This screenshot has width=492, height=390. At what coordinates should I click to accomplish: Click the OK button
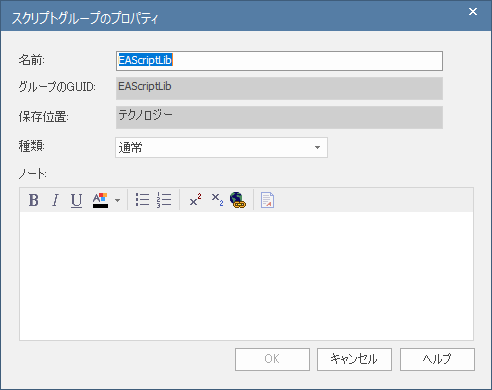[x=272, y=359]
